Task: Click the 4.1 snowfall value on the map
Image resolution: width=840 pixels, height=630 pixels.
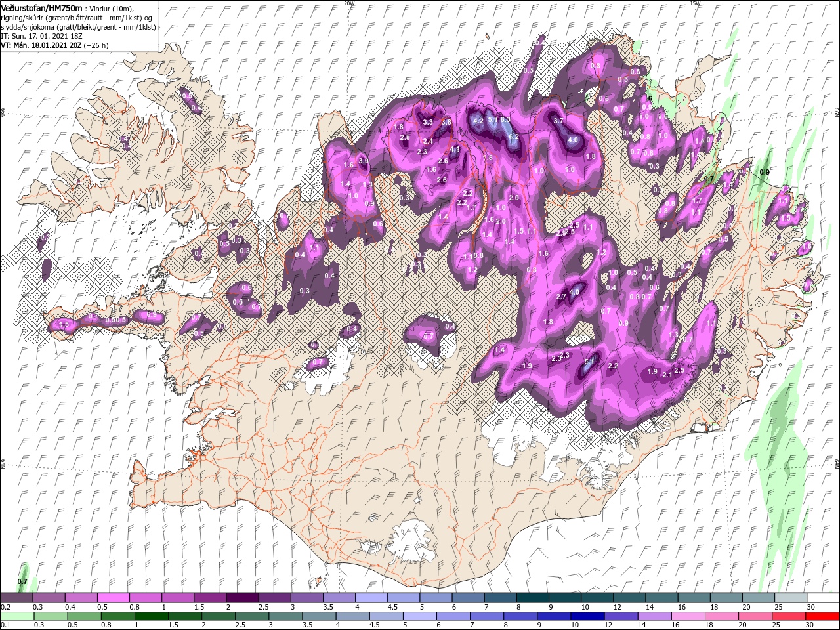Action: tap(455, 149)
